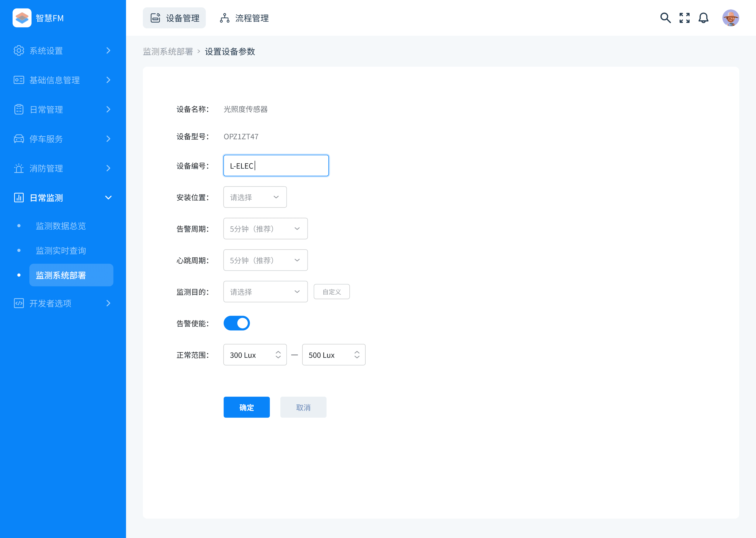Open the 监测目的 dropdown
This screenshot has width=756, height=538.
[x=265, y=292]
